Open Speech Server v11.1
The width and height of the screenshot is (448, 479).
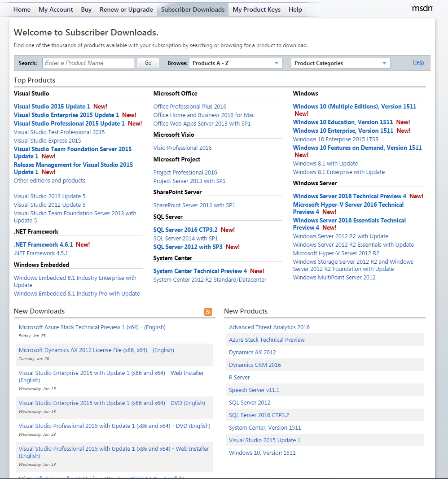point(254,390)
